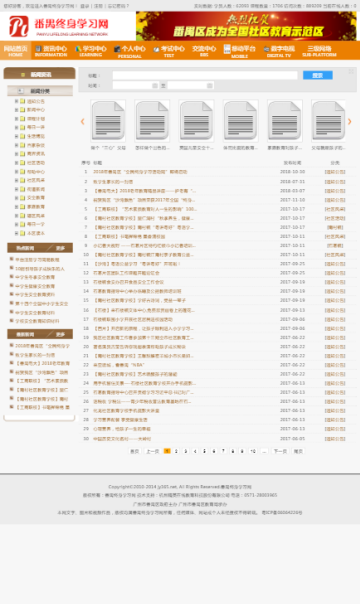The image size is (360, 604).
Task: Click the blue search button
Action: [318, 76]
